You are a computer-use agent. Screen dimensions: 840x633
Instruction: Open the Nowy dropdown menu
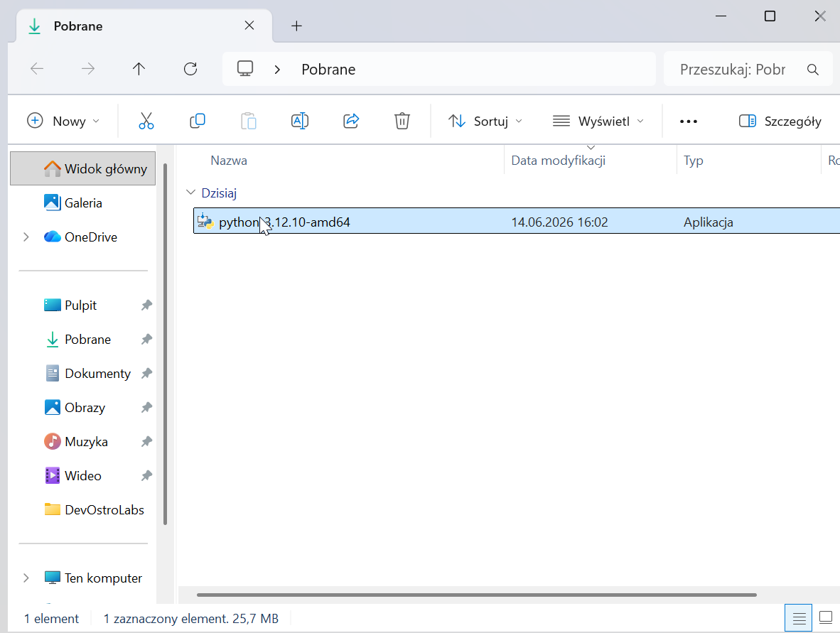coord(63,121)
